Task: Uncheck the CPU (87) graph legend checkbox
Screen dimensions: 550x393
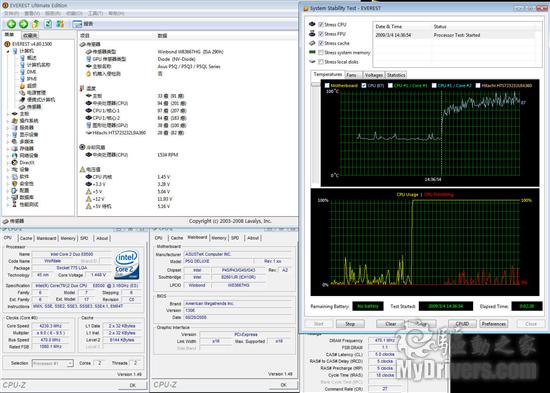Action: point(364,85)
